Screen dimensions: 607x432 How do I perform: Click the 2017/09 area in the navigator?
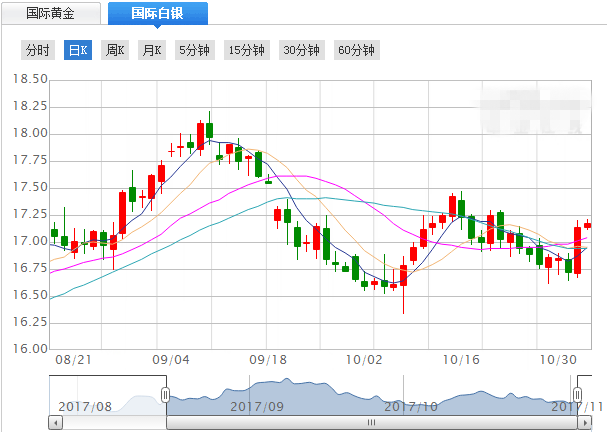click(259, 406)
